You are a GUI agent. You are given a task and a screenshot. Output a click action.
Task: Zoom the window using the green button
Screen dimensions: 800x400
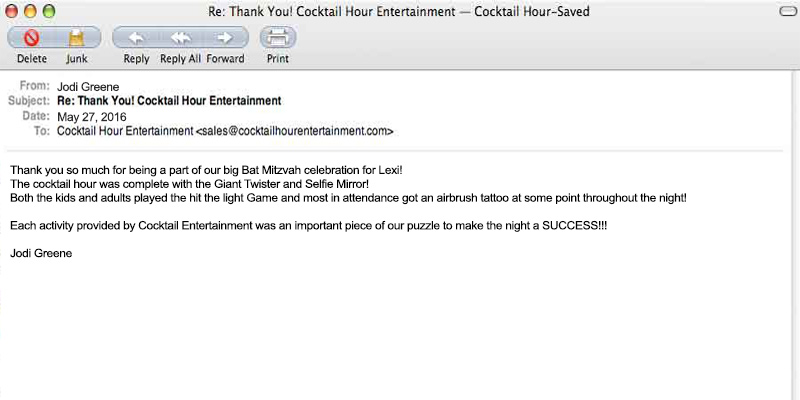tap(49, 11)
